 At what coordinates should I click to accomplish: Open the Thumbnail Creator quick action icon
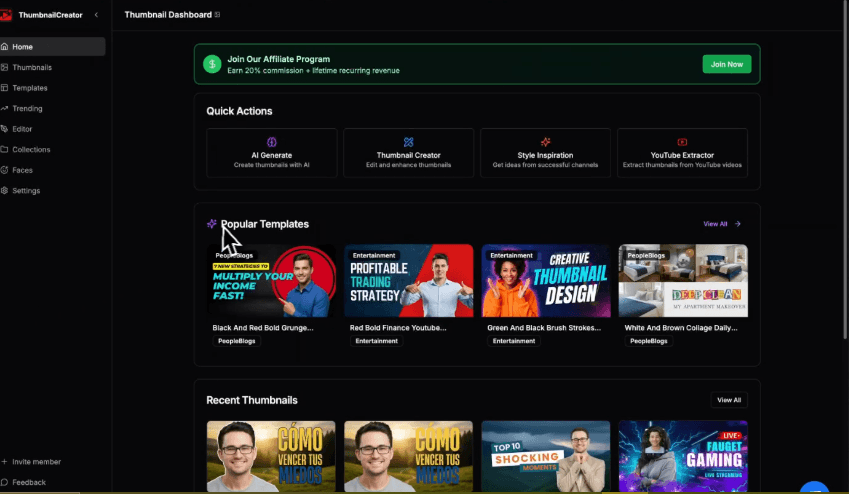(x=408, y=142)
